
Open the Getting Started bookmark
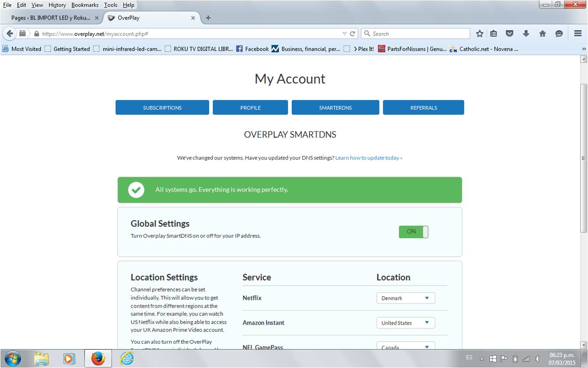pyautogui.click(x=67, y=49)
